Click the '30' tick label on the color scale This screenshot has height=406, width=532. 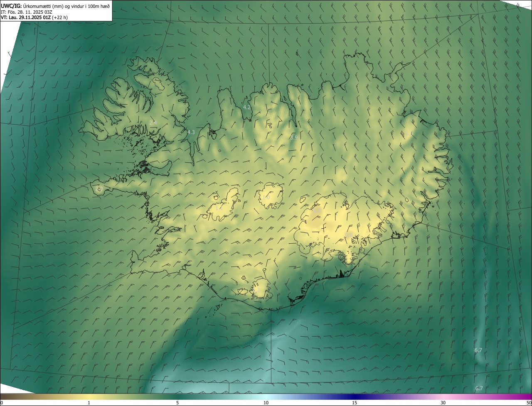pos(443,403)
